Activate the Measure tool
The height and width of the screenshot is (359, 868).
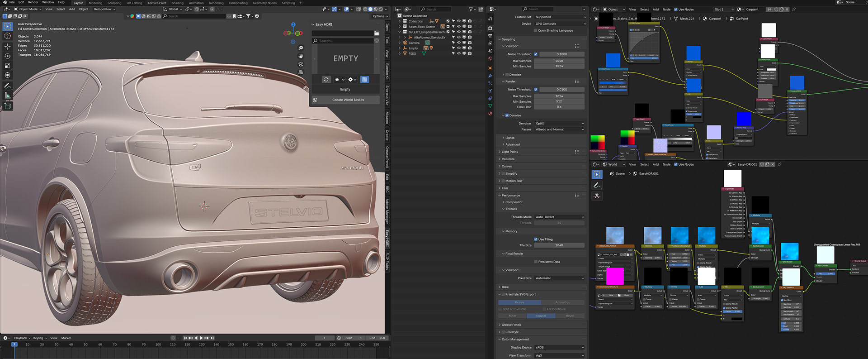[8, 95]
